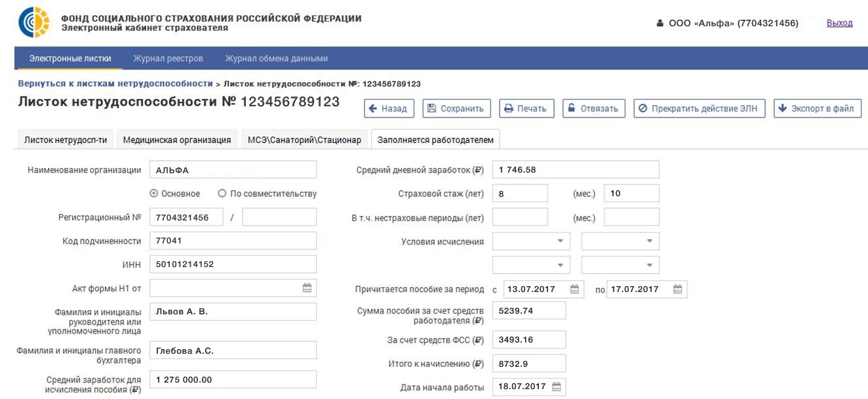868x399 pixels.
Task: Select the По совместительству radio option
Action: click(222, 194)
